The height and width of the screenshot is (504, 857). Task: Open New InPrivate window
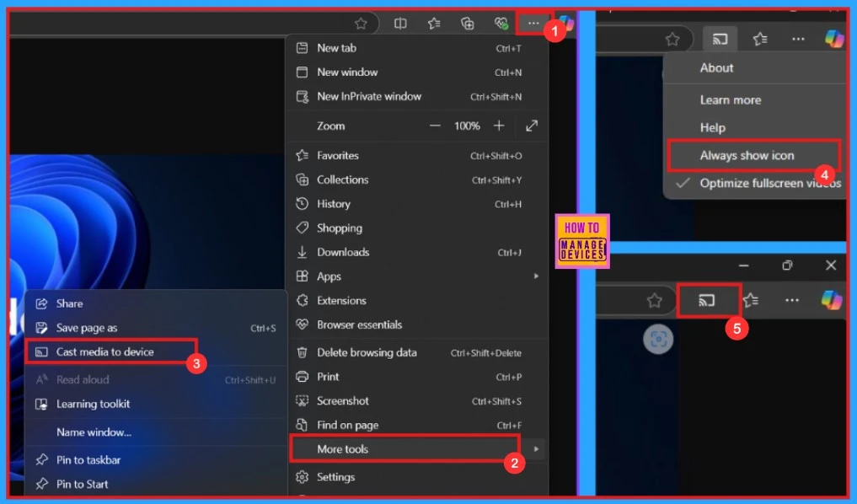(x=417, y=96)
